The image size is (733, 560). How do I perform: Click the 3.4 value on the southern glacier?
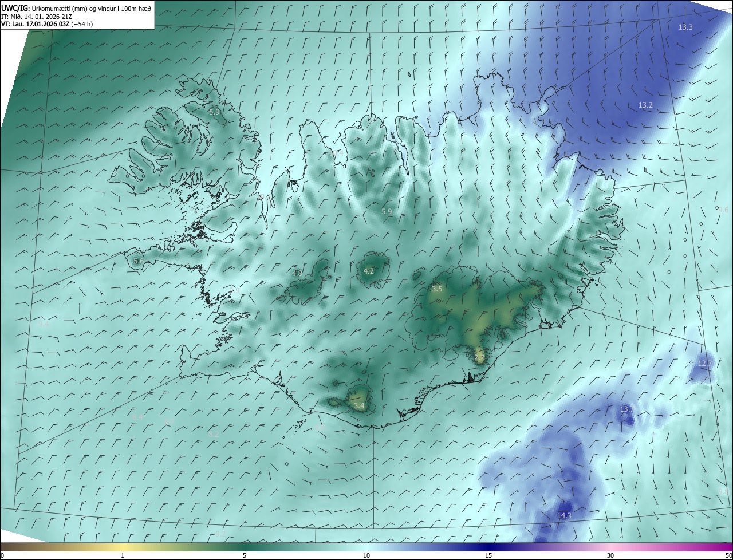point(359,406)
